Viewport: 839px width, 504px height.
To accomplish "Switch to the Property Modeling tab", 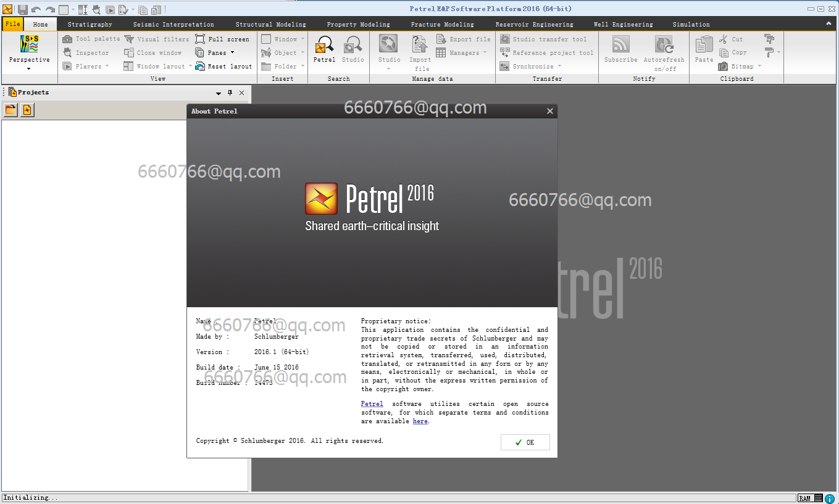I will (x=359, y=25).
